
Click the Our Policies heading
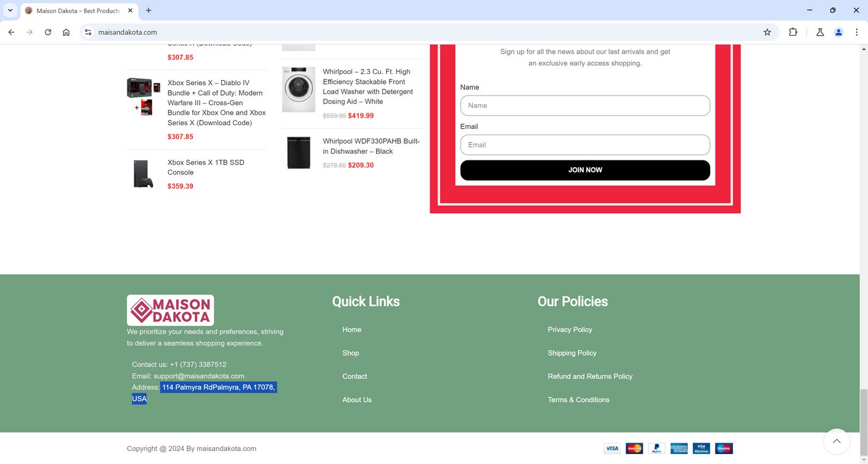573,302
